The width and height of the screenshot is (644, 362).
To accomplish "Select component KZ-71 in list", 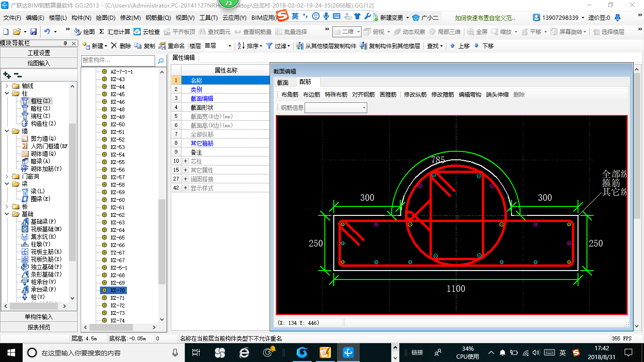I will coord(117,298).
